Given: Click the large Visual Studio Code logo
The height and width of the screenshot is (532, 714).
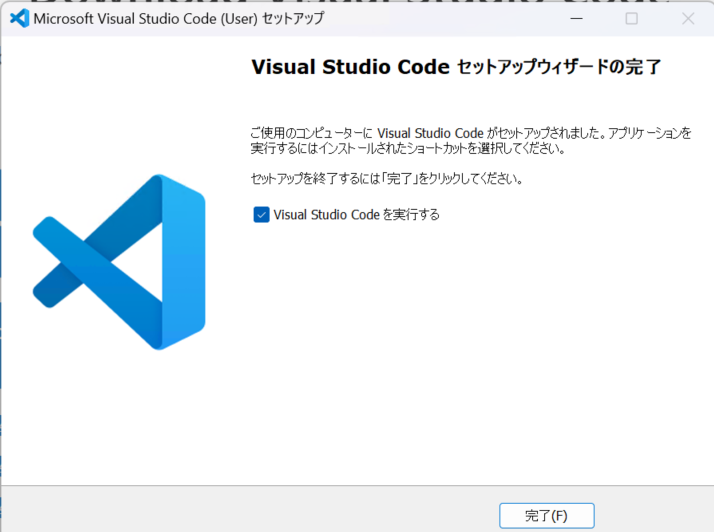Looking at the screenshot, I should (119, 262).
